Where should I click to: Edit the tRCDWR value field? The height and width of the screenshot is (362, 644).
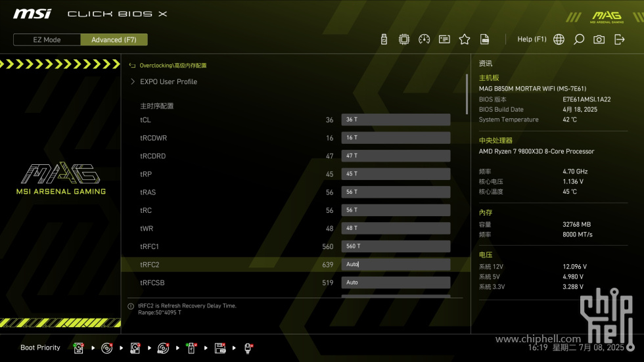pyautogui.click(x=396, y=137)
